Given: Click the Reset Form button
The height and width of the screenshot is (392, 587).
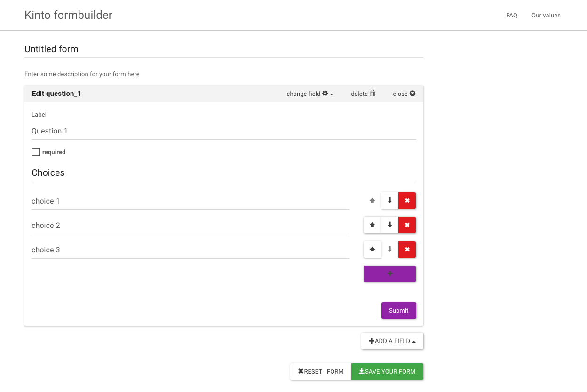Looking at the screenshot, I should 321,371.
